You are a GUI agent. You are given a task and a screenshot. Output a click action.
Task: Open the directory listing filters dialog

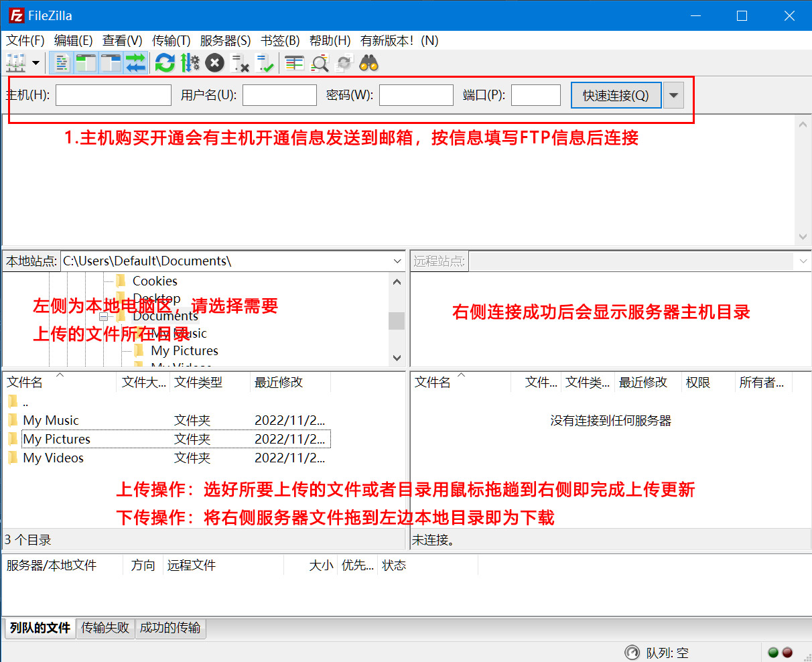pos(295,64)
